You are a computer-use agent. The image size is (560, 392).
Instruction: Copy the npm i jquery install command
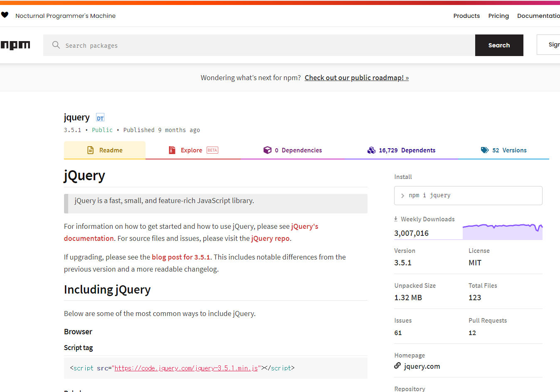click(x=468, y=196)
